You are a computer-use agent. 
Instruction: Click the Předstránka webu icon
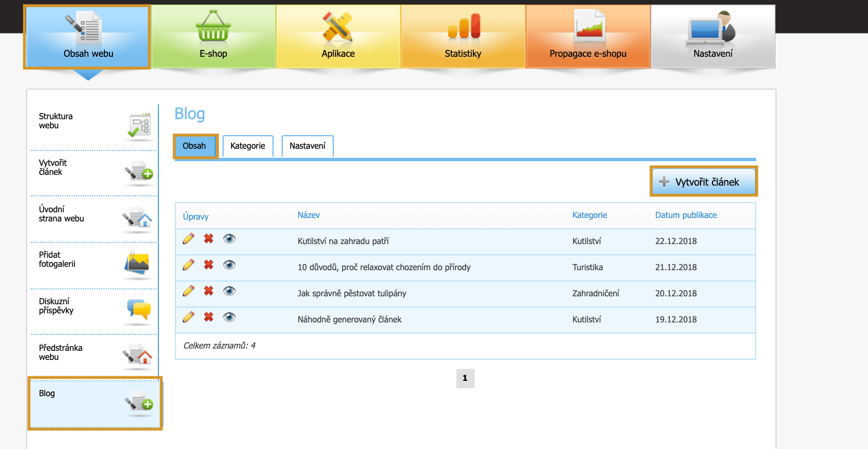(138, 357)
